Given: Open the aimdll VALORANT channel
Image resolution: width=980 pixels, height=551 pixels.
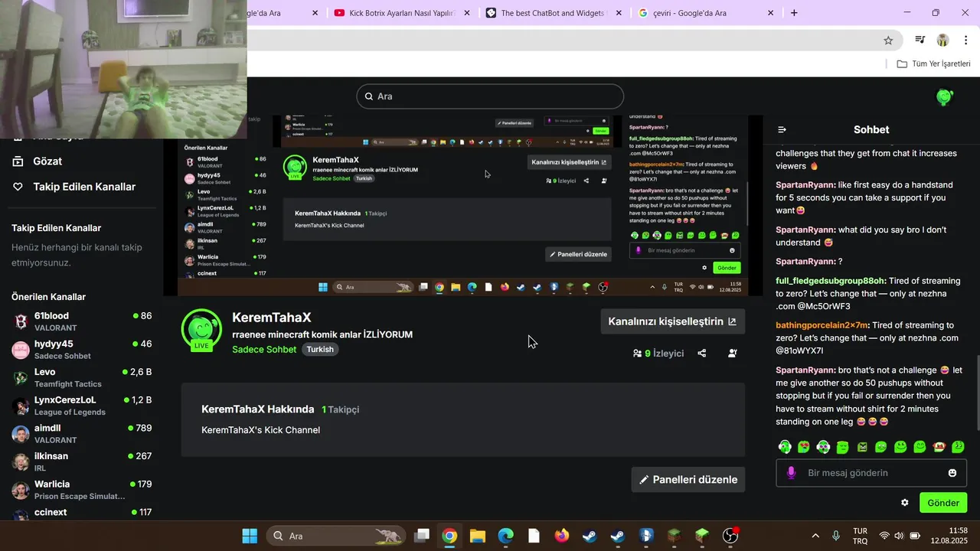Looking at the screenshot, I should coord(82,434).
